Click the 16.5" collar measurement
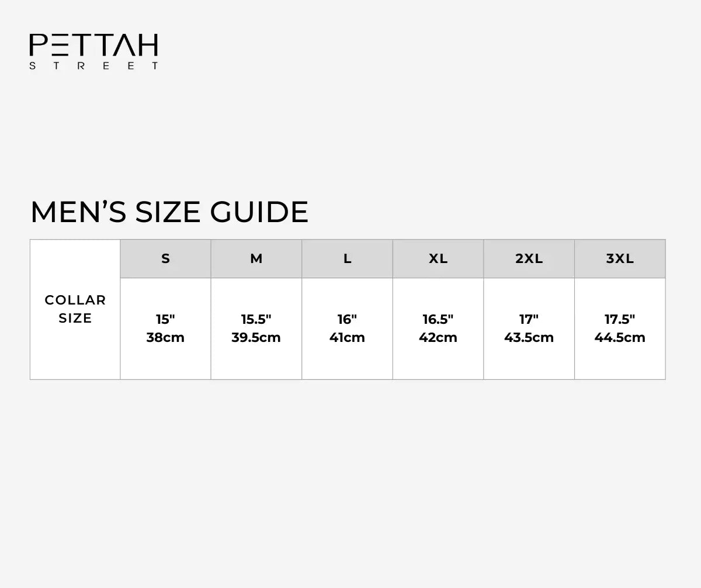Image resolution: width=701 pixels, height=588 pixels. click(x=438, y=319)
